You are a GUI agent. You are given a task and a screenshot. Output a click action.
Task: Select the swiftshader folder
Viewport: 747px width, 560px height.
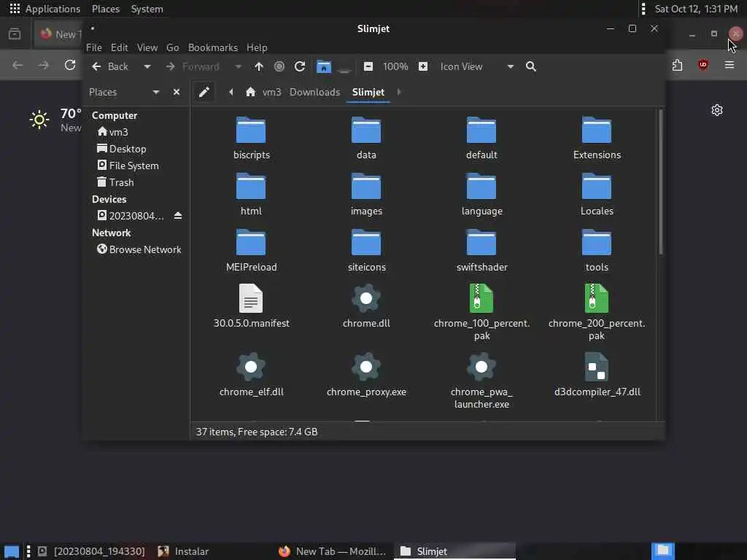coord(481,251)
